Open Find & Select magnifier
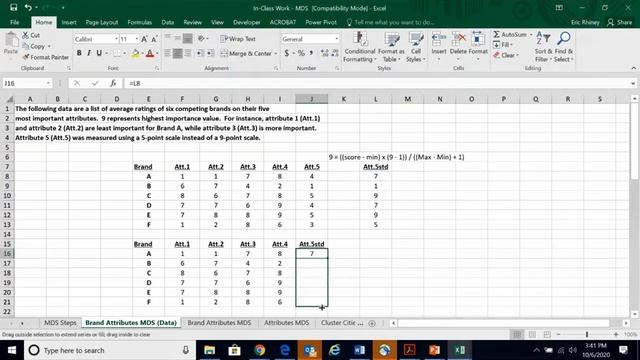 pyautogui.click(x=564, y=47)
